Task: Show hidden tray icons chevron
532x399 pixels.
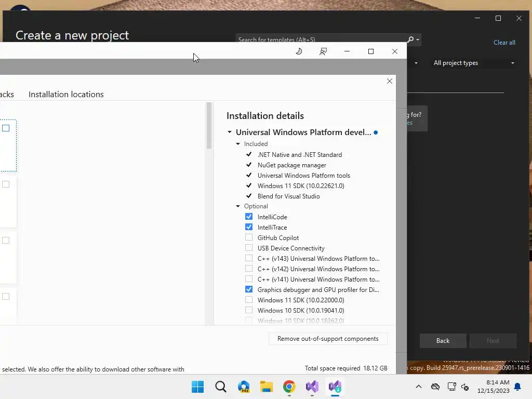Action: point(419,387)
